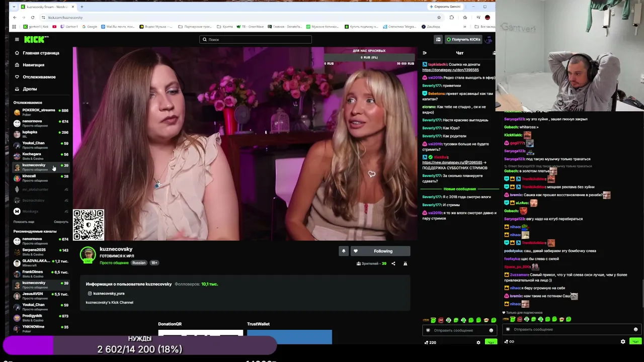Click Показать еще under followed channels

click(24, 222)
